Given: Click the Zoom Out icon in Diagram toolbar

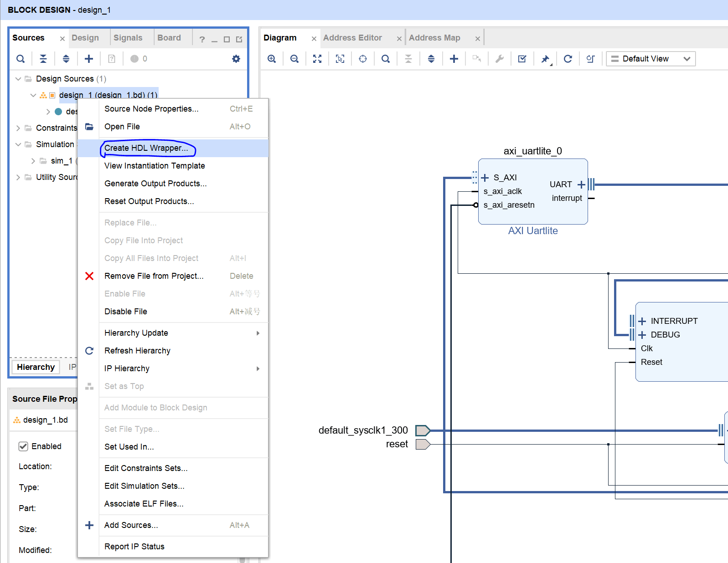Looking at the screenshot, I should coord(294,59).
